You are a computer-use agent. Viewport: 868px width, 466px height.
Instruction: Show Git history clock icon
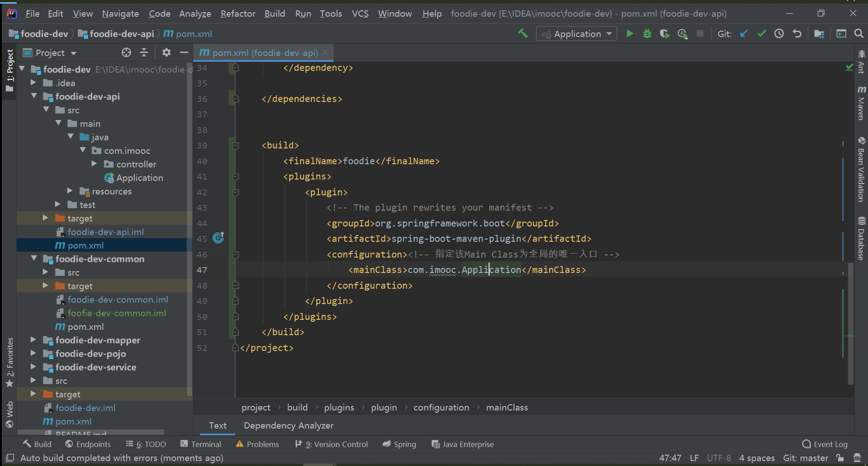click(x=779, y=33)
